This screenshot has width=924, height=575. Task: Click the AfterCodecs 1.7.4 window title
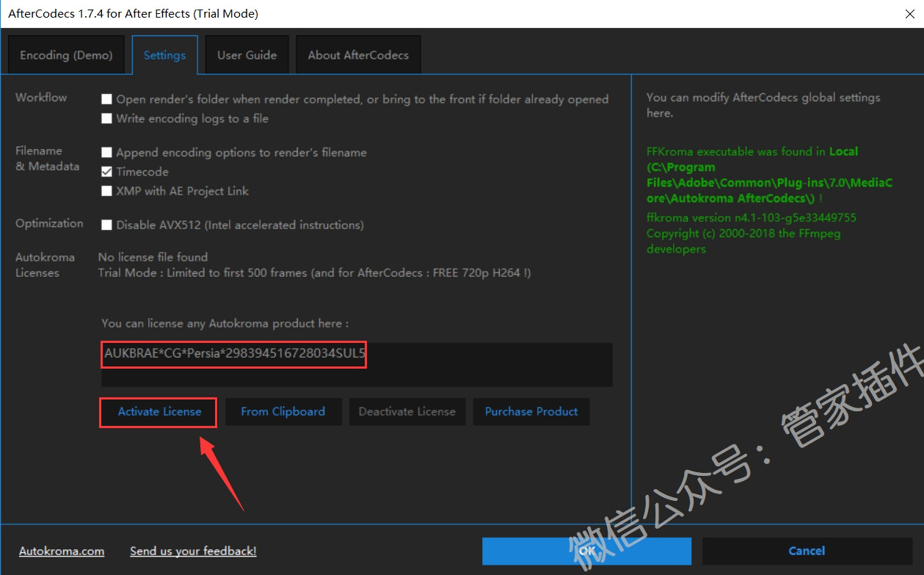(x=133, y=13)
